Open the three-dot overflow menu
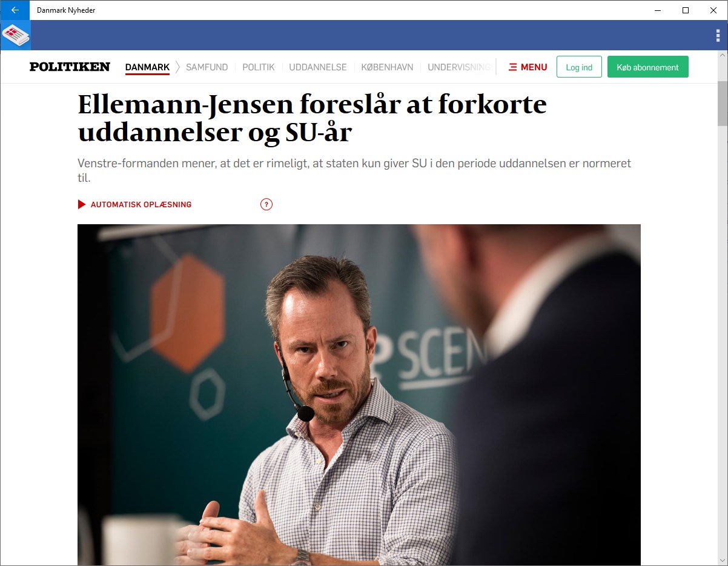 (x=718, y=35)
